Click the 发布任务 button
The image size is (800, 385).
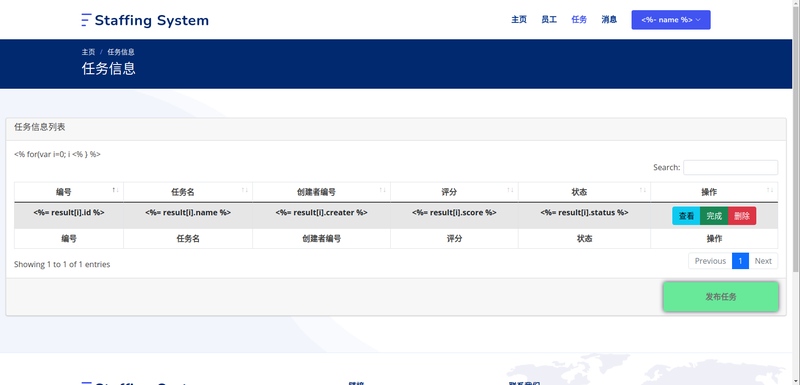point(721,297)
